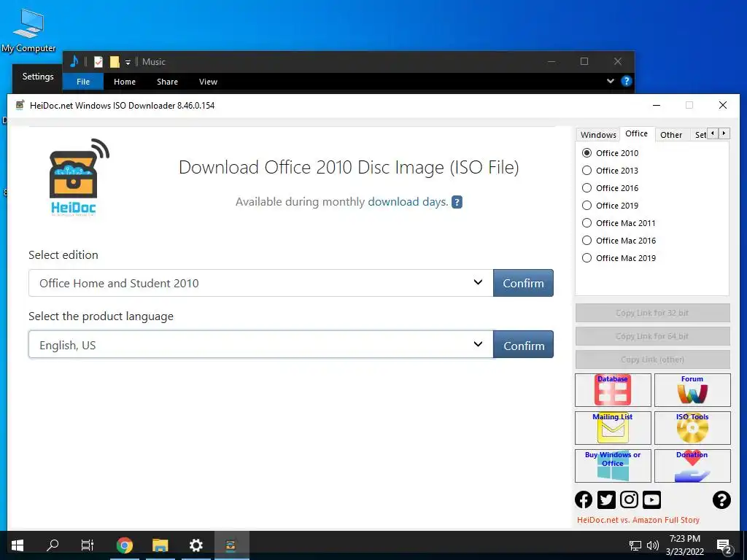Open the Instagram icon link
The height and width of the screenshot is (560, 747).
pos(629,499)
